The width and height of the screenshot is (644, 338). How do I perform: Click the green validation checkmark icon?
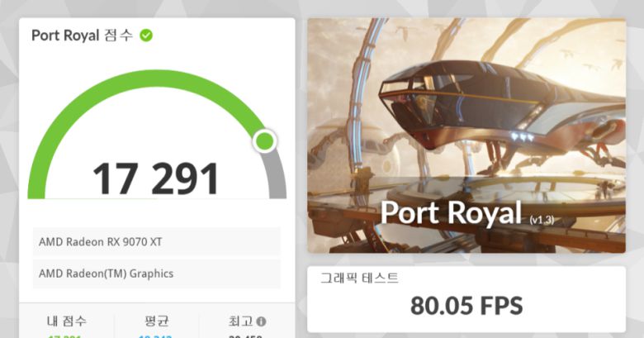146,36
